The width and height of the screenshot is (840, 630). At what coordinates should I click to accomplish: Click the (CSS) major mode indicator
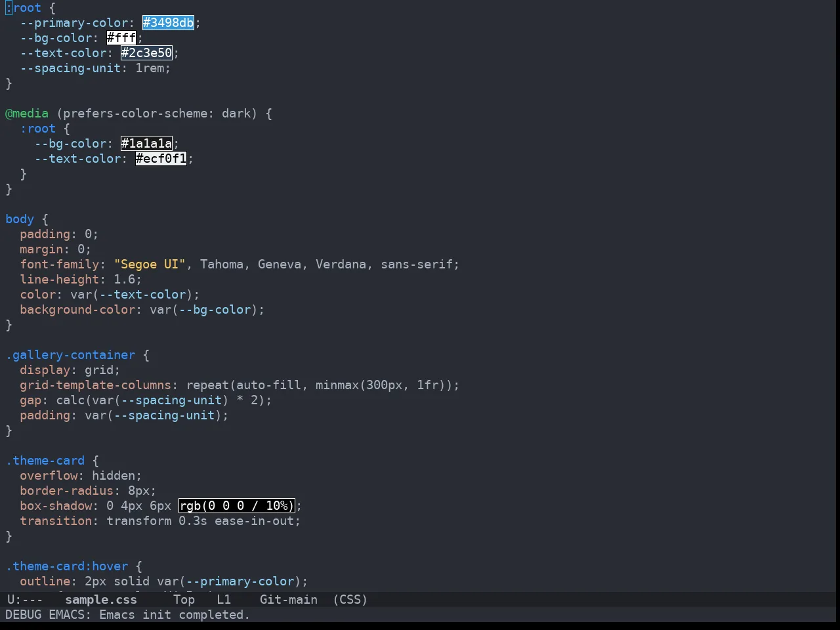[x=350, y=600]
